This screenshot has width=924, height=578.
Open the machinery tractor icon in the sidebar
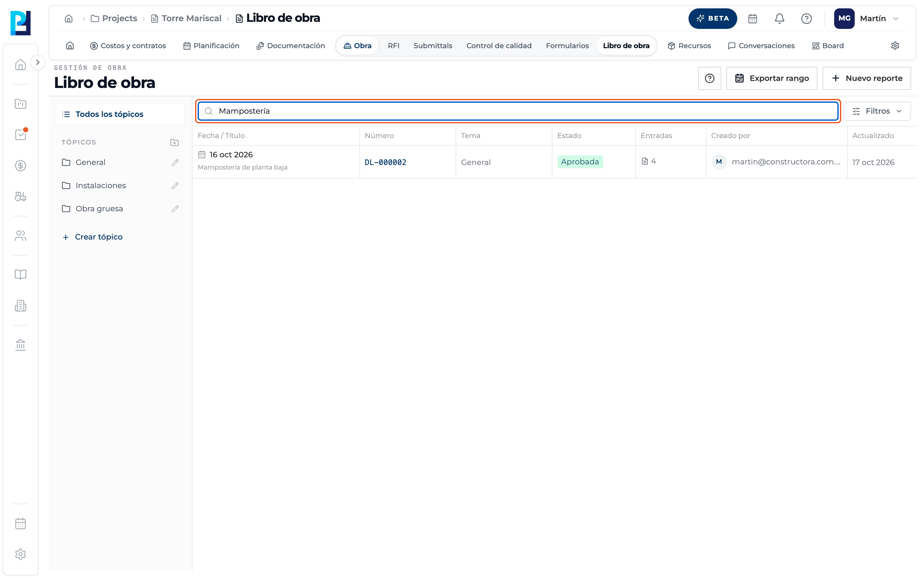[21, 197]
